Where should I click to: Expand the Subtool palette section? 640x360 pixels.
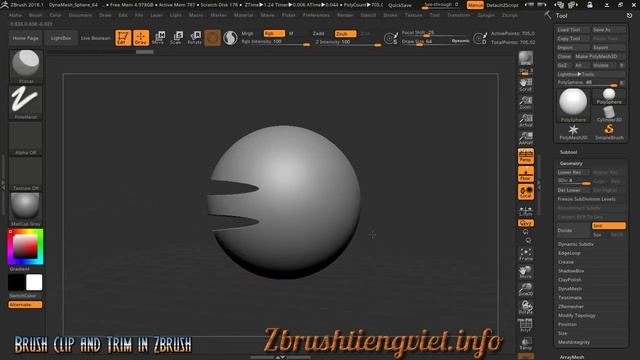[568, 152]
